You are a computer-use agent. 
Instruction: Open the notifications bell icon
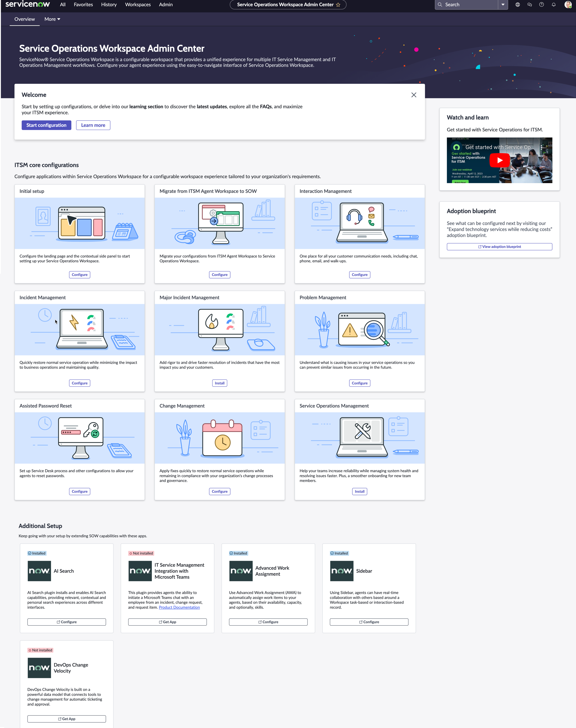pyautogui.click(x=553, y=5)
